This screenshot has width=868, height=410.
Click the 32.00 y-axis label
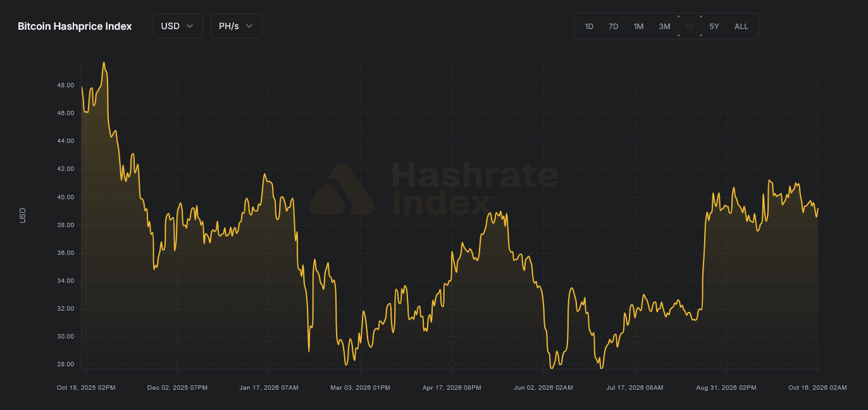pos(65,309)
